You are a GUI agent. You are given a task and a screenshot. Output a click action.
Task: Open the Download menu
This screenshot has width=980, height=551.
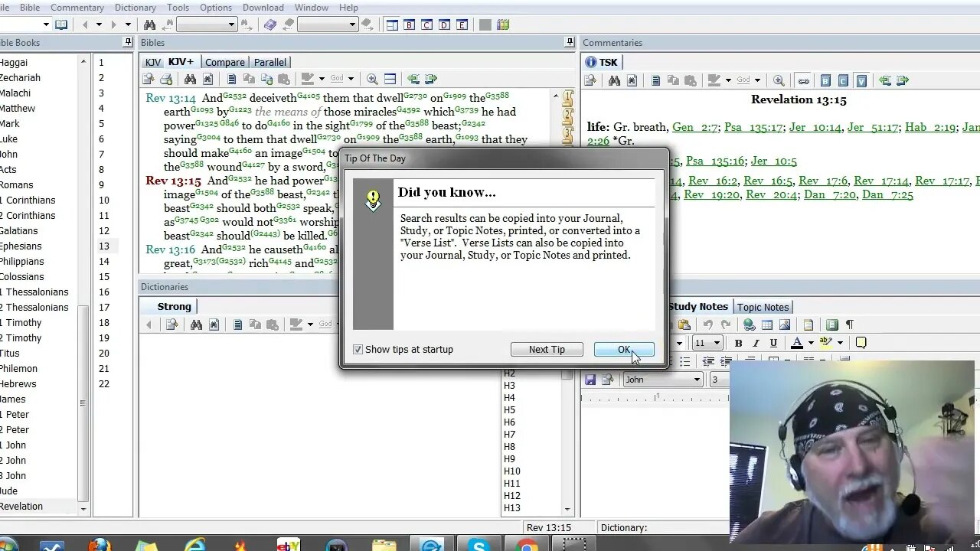pos(263,8)
